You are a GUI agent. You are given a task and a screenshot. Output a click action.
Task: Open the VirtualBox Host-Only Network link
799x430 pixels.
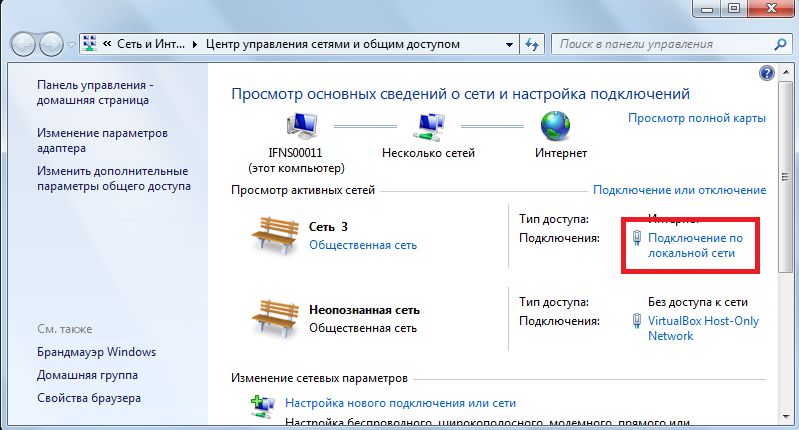[703, 328]
